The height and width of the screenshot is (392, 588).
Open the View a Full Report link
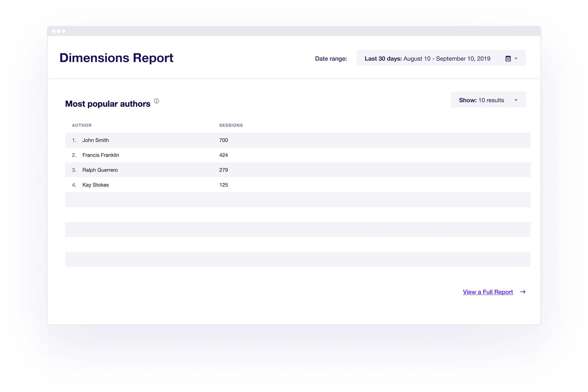click(488, 292)
